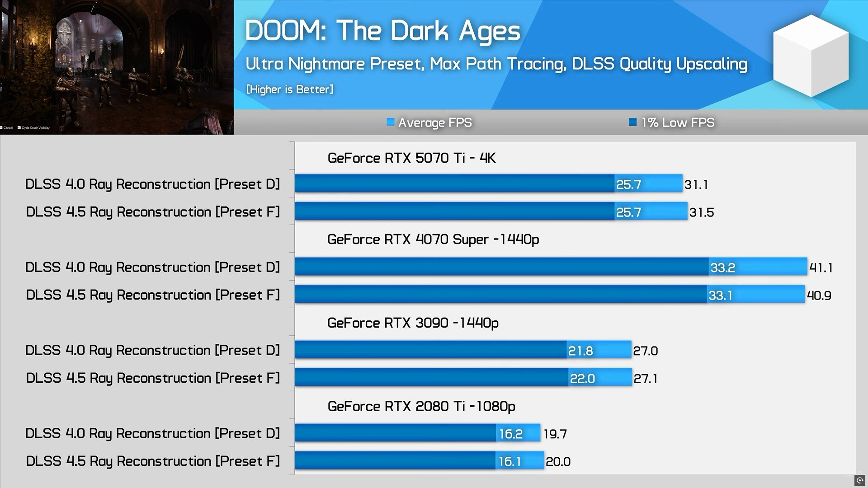Click the 27.1 average FPS value
The height and width of the screenshot is (488, 868).
click(x=646, y=378)
